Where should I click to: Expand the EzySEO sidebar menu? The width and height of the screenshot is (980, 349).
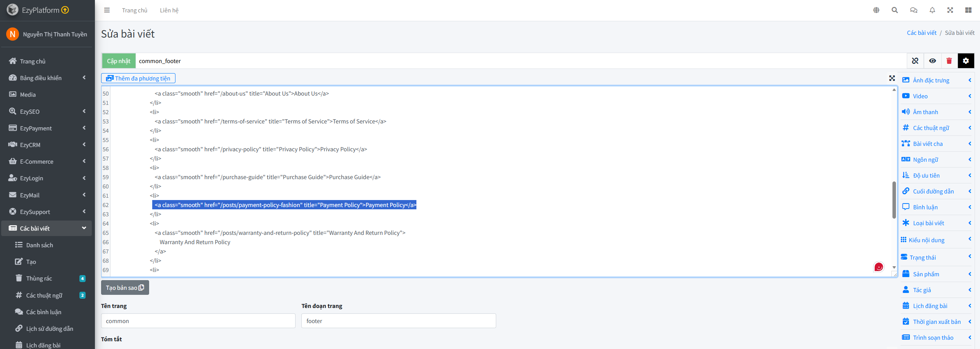tap(46, 111)
